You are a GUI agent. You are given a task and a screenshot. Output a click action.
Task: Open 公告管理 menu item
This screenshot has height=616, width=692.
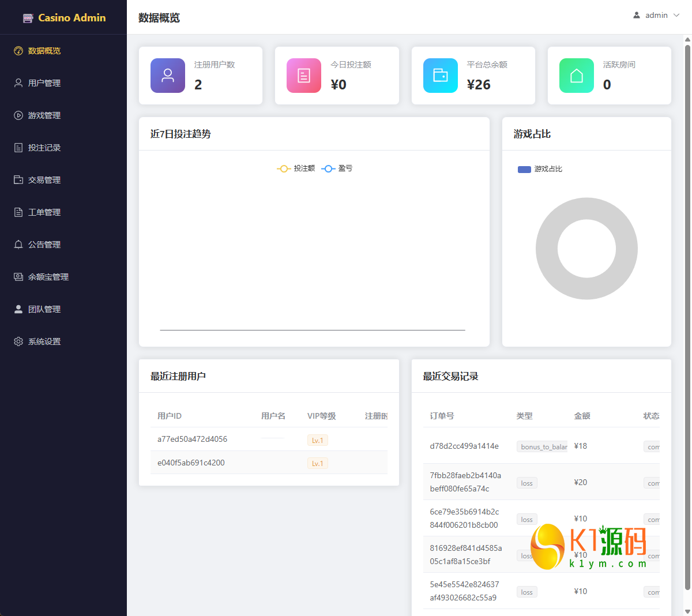pyautogui.click(x=63, y=245)
